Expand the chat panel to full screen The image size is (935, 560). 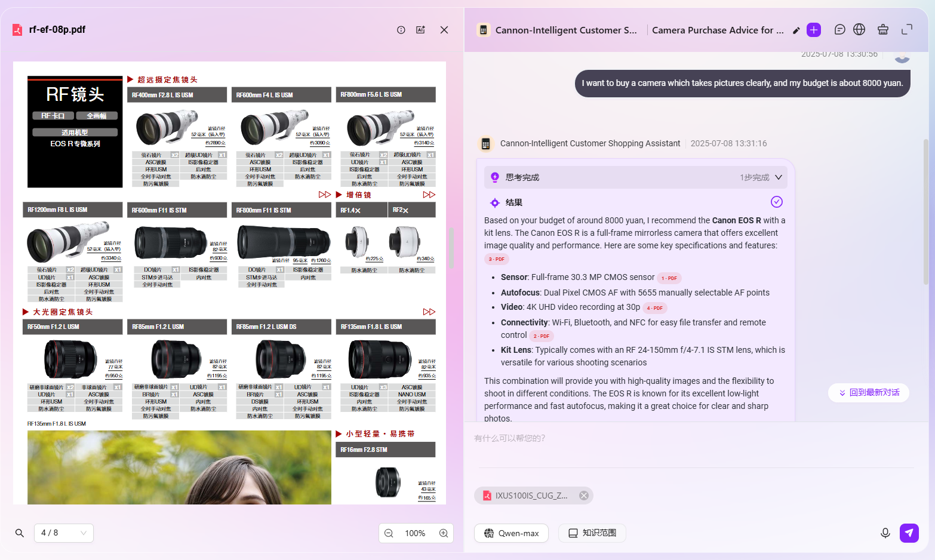click(x=907, y=30)
